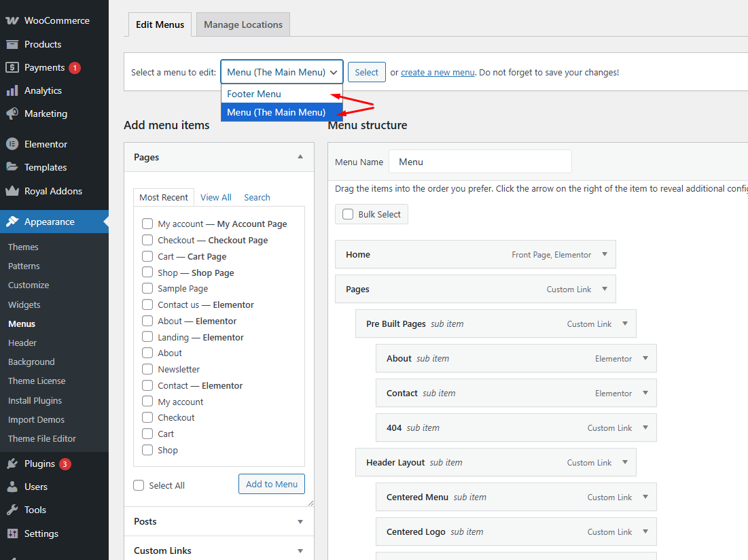Switch to the Edit Menus tab
Screen dimensions: 748x560
pyautogui.click(x=160, y=24)
